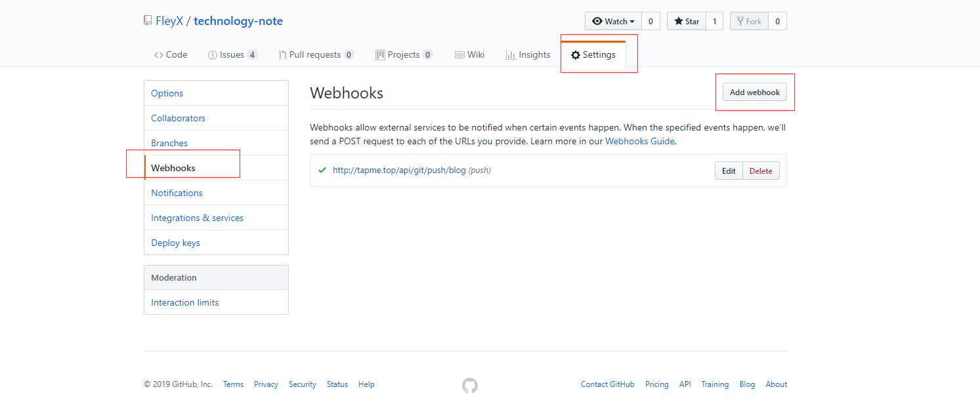Open the Webhooks Guide link
This screenshot has width=980, height=402.
pos(639,141)
